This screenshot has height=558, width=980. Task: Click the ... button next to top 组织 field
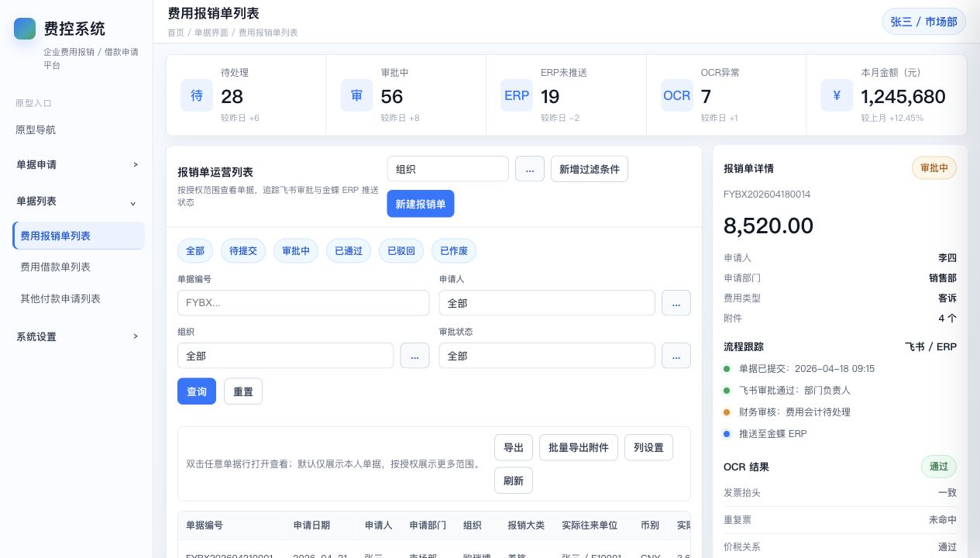click(530, 169)
